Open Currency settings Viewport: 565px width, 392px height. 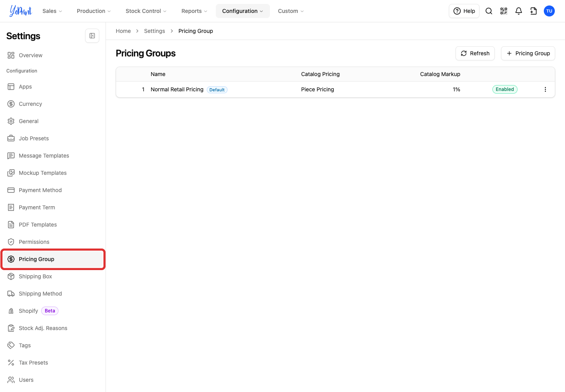53,104
